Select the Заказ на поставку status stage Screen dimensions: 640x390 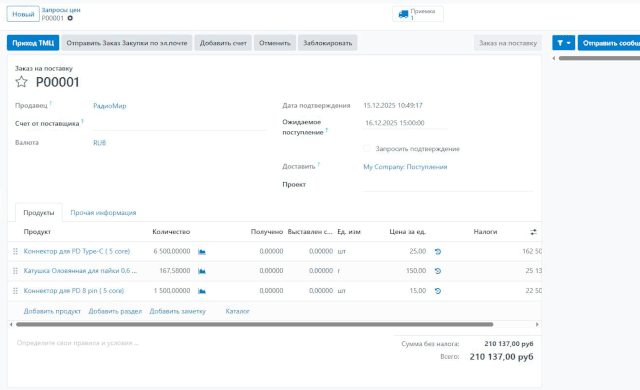point(508,43)
